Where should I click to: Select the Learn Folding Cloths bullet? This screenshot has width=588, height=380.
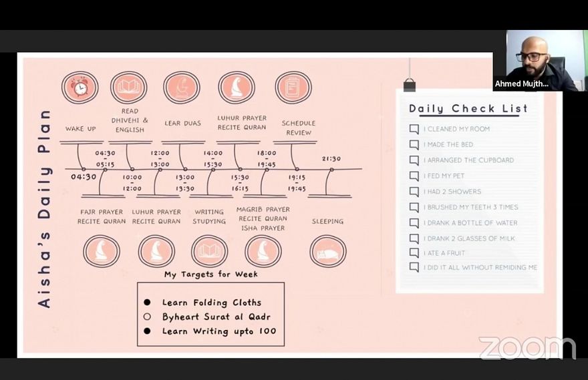[x=147, y=303]
